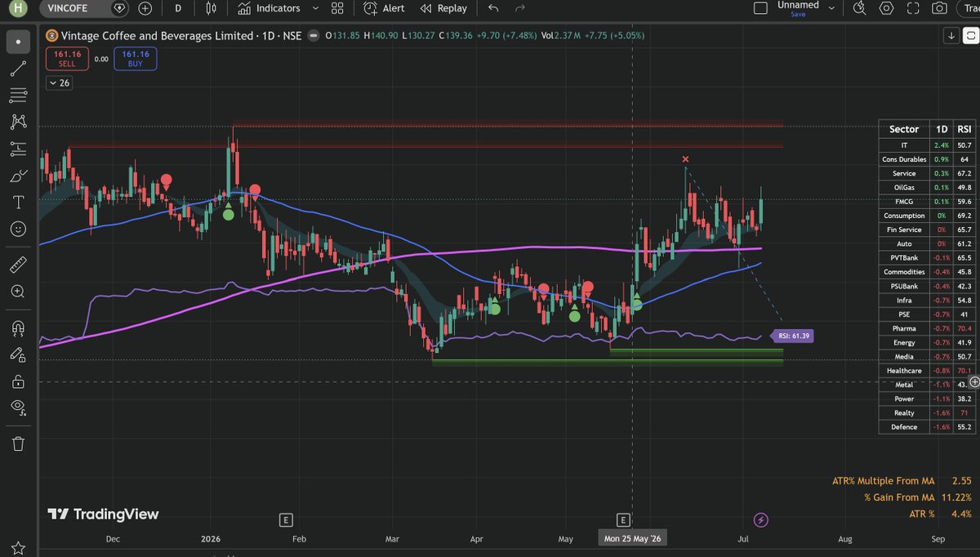Toggle magnet mode for drawings

click(18, 328)
